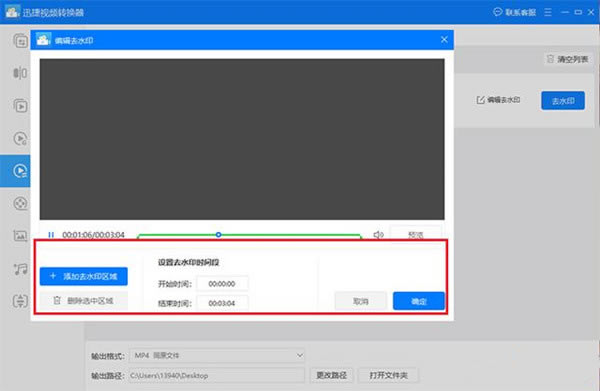Click the dark video preview area

click(242, 139)
